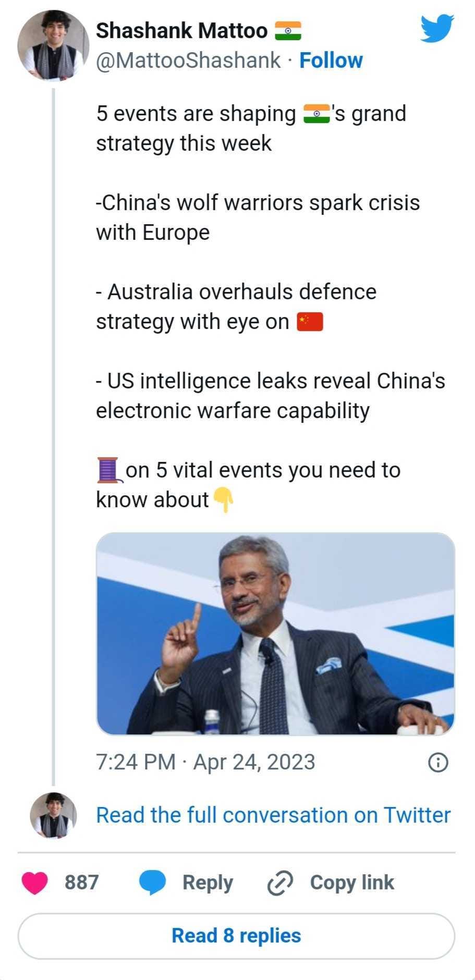
Task: Follow @MattooShashank
Action: (331, 60)
